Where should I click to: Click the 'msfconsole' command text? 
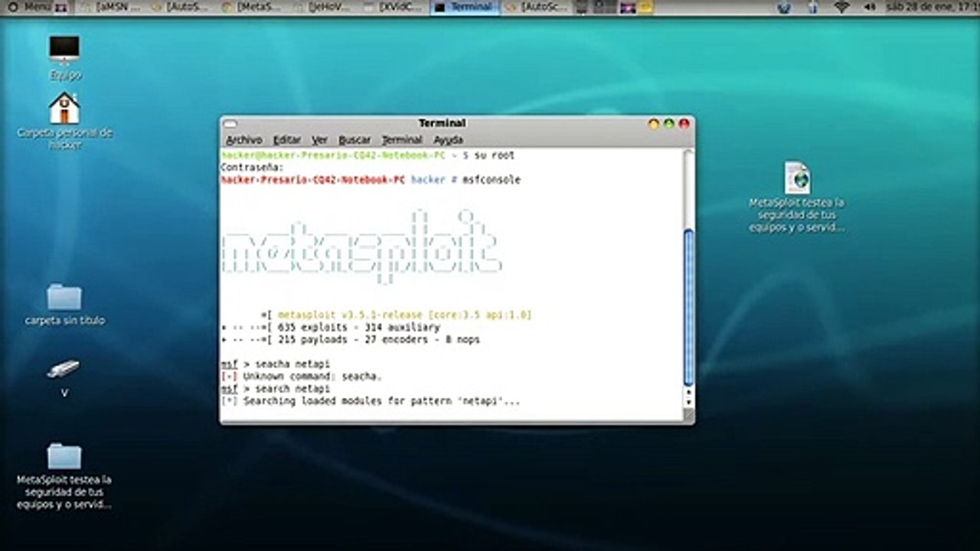491,180
